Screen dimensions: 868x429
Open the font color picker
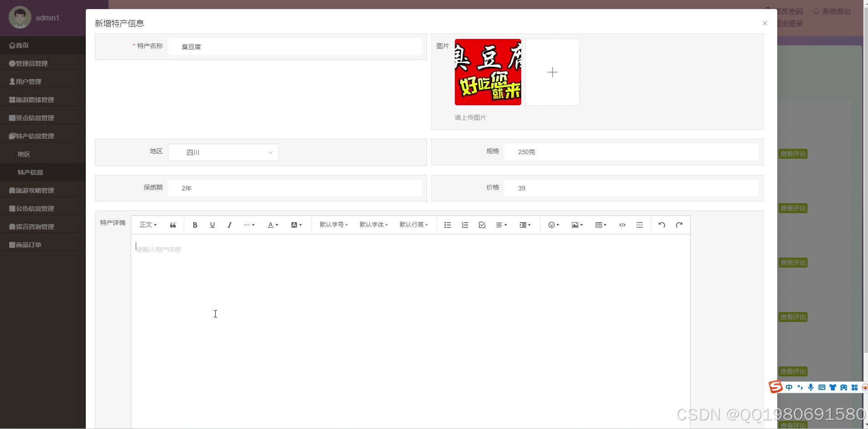pyautogui.click(x=273, y=225)
